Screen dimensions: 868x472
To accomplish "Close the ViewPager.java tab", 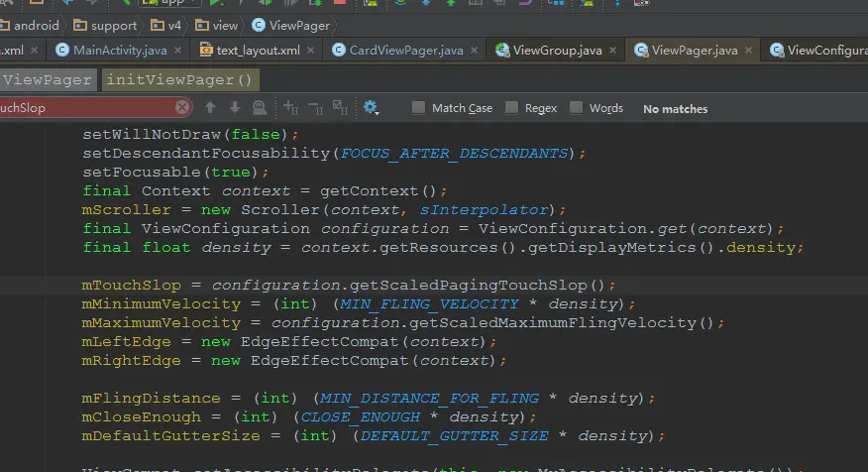I will coord(748,51).
